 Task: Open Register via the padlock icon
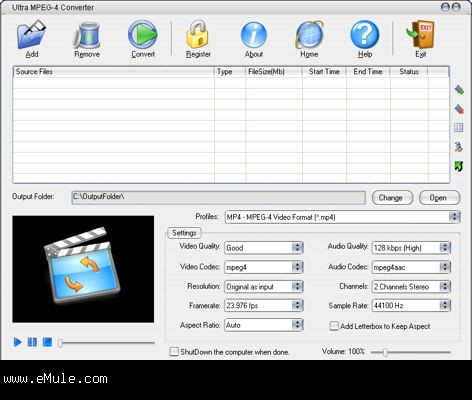point(198,34)
